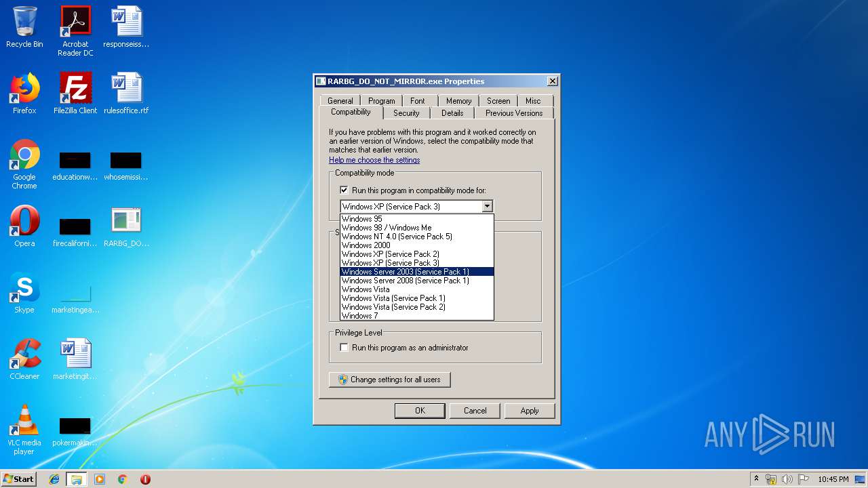Confirm with the OK button

tap(420, 411)
